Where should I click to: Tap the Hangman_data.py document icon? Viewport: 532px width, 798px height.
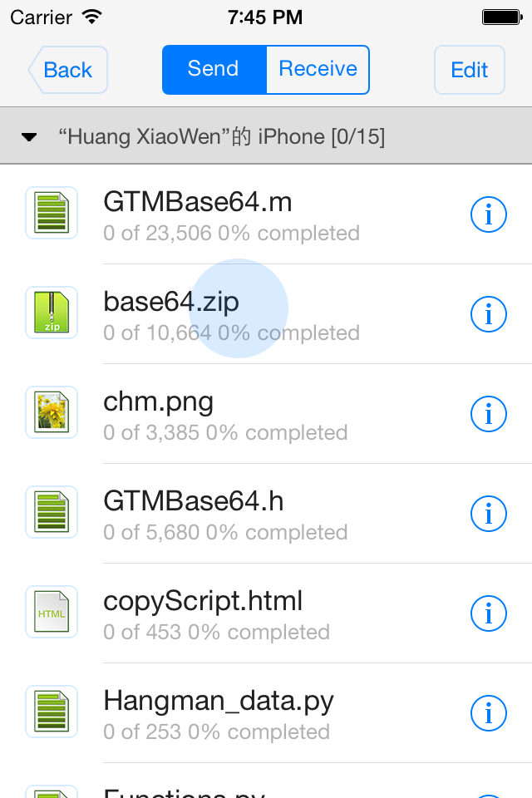[52, 712]
